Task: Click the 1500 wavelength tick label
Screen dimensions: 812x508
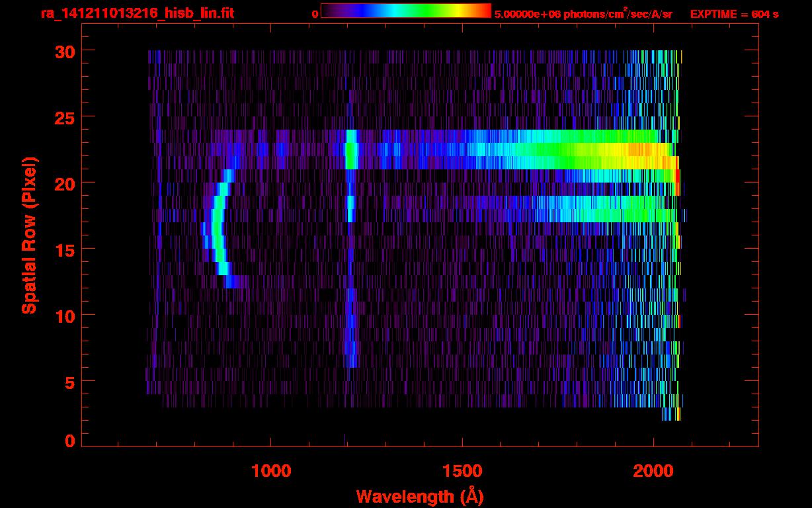Action: pyautogui.click(x=462, y=470)
